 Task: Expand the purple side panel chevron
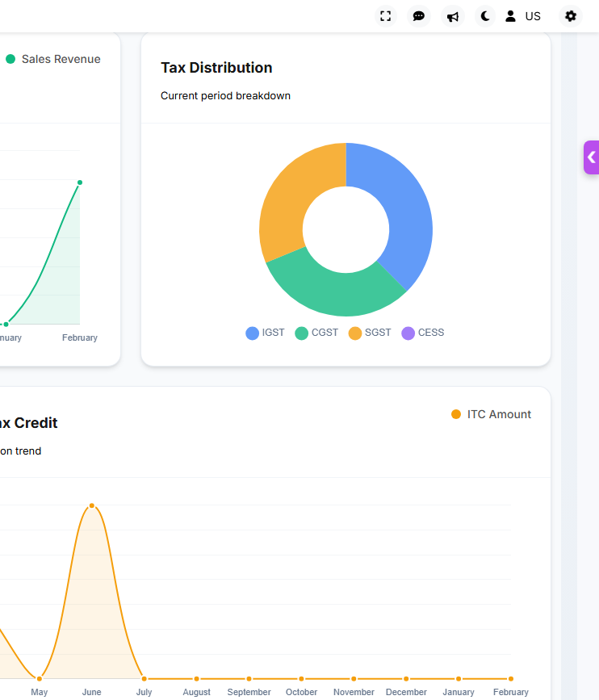[591, 157]
